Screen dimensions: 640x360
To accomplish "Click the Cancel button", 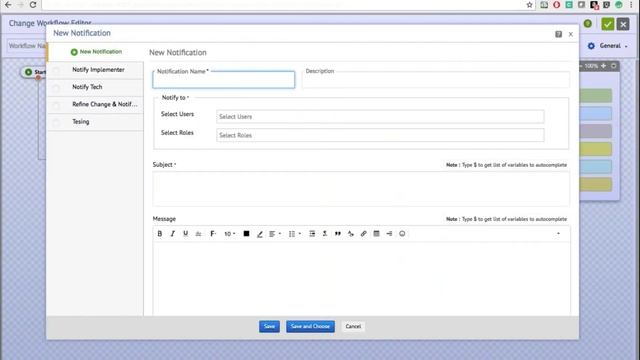I will (x=353, y=327).
